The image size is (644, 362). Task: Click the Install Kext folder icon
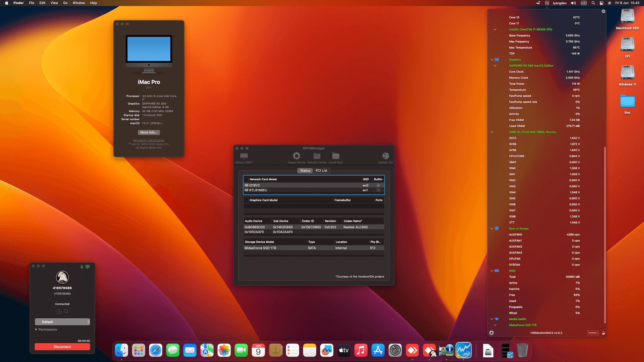tap(335, 156)
